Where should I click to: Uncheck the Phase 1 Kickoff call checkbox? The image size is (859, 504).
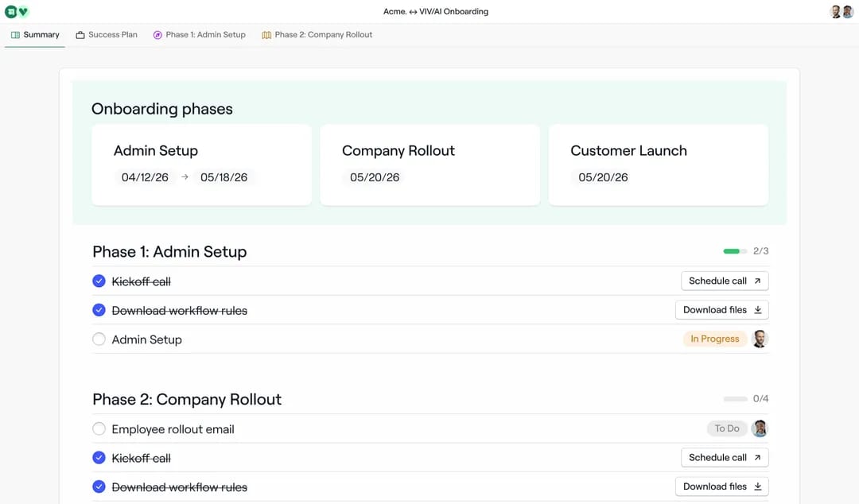(99, 281)
